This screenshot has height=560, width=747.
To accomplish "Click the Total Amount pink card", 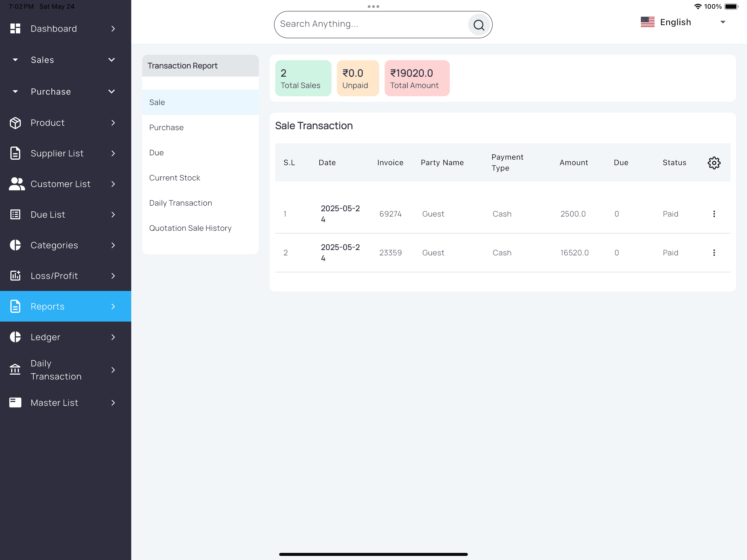I will pyautogui.click(x=417, y=78).
